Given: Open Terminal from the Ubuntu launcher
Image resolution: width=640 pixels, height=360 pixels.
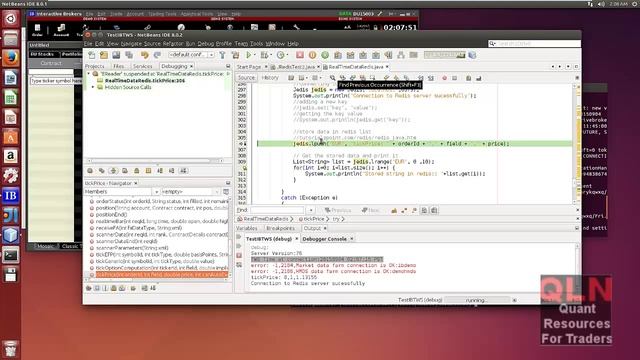Looking at the screenshot, I should (11, 255).
